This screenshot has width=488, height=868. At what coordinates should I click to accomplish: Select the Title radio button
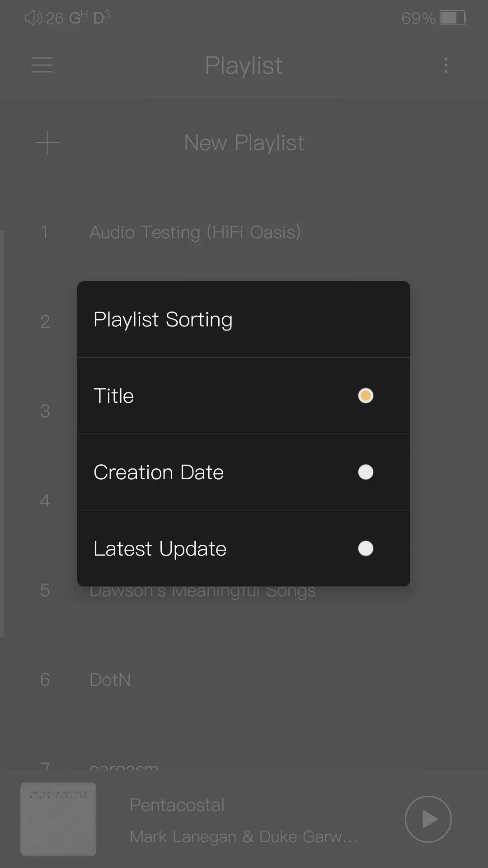[x=366, y=396]
